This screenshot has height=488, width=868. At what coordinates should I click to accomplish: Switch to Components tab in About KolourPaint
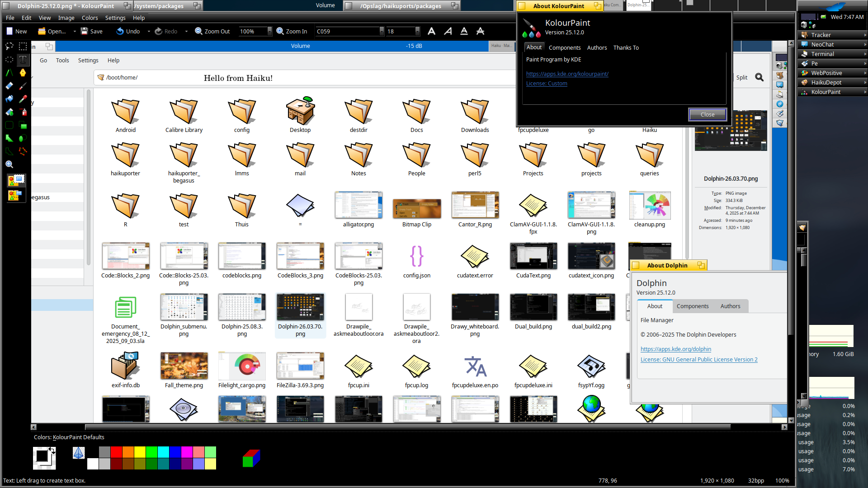tap(564, 47)
